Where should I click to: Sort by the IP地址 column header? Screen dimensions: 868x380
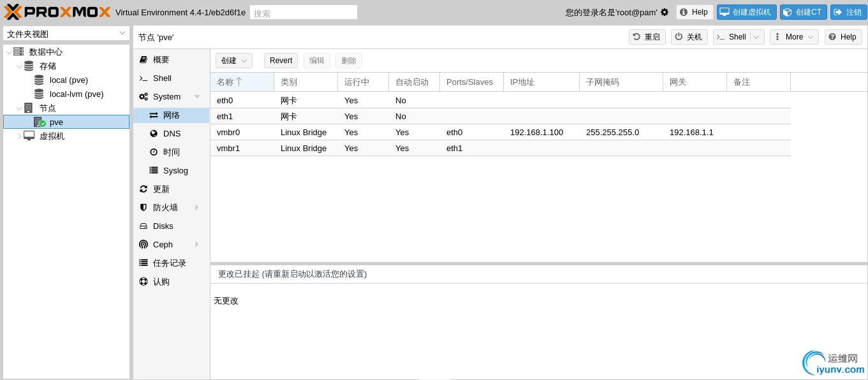[x=541, y=82]
